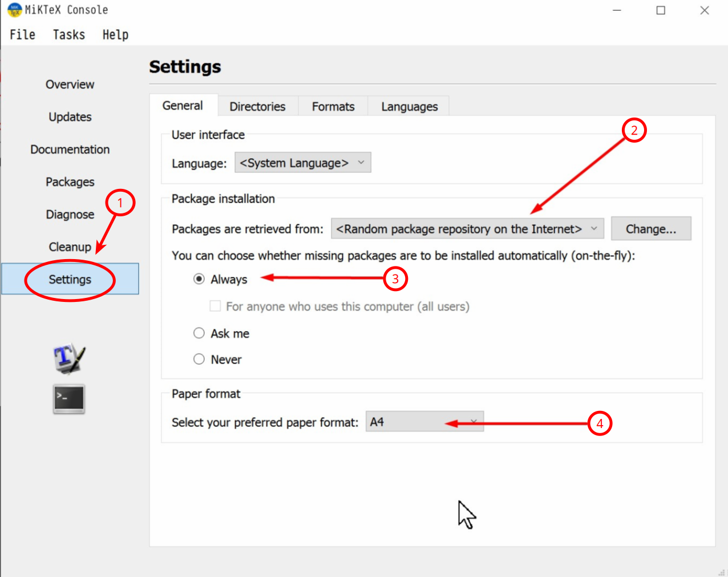Open the Help menu
Screen dimensions: 728x577
click(x=115, y=35)
